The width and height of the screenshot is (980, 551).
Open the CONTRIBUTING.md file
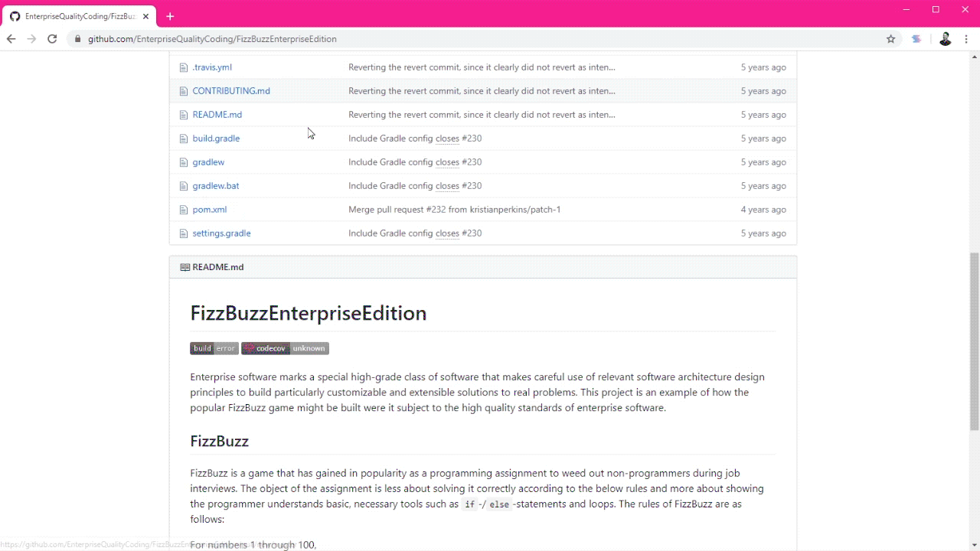(231, 91)
